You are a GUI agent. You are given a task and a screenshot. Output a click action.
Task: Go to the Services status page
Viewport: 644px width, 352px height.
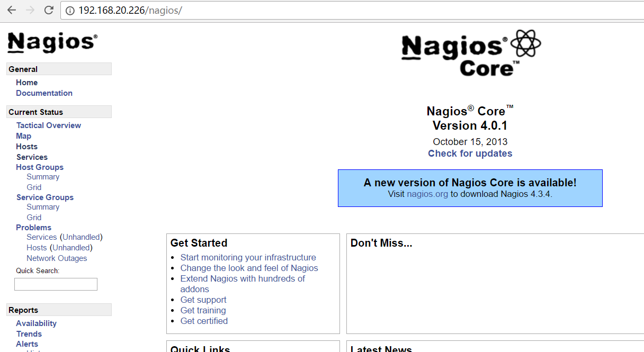click(32, 157)
